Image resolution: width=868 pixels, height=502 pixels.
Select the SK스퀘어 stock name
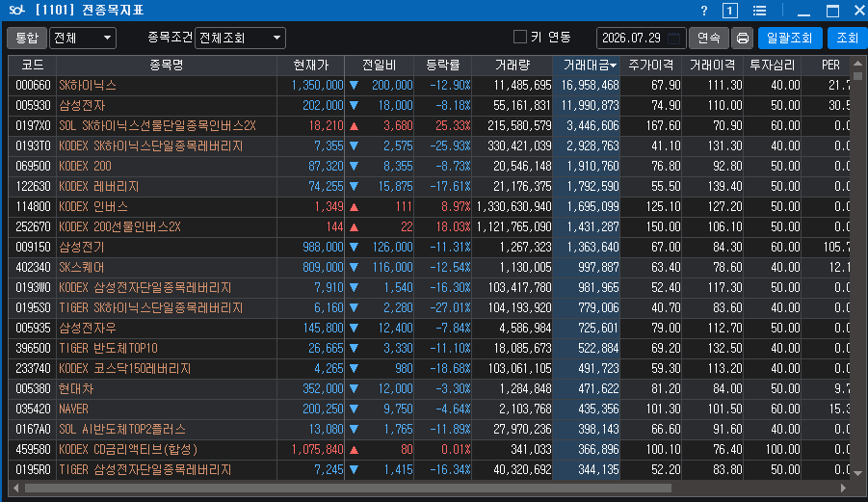point(81,267)
